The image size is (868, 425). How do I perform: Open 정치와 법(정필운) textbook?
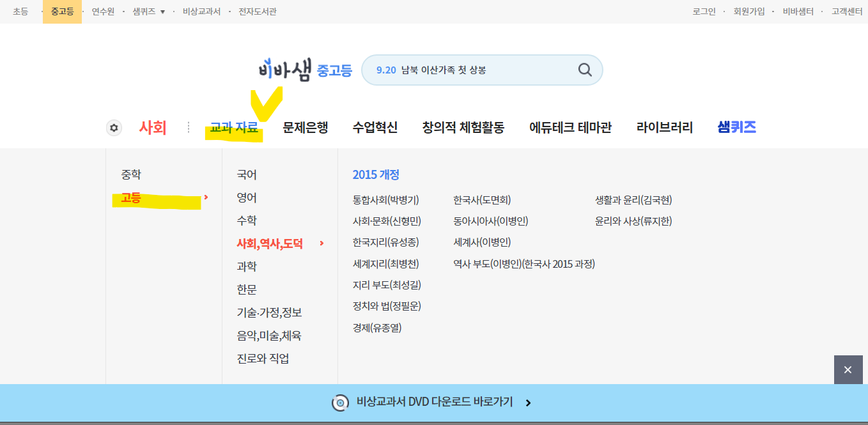(387, 306)
